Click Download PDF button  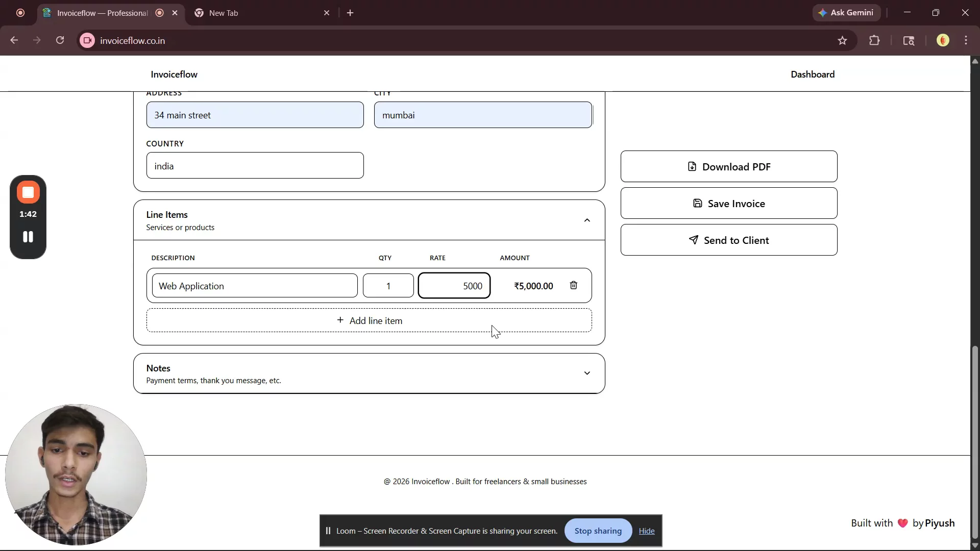729,166
